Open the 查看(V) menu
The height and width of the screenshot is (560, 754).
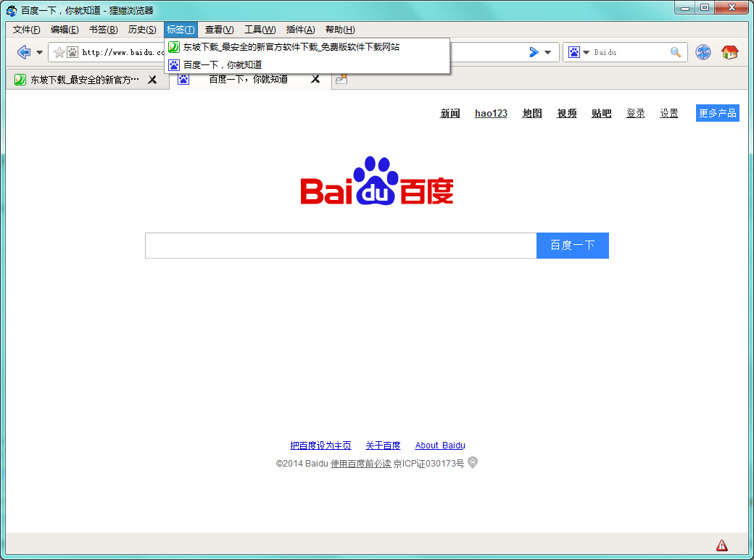point(219,30)
